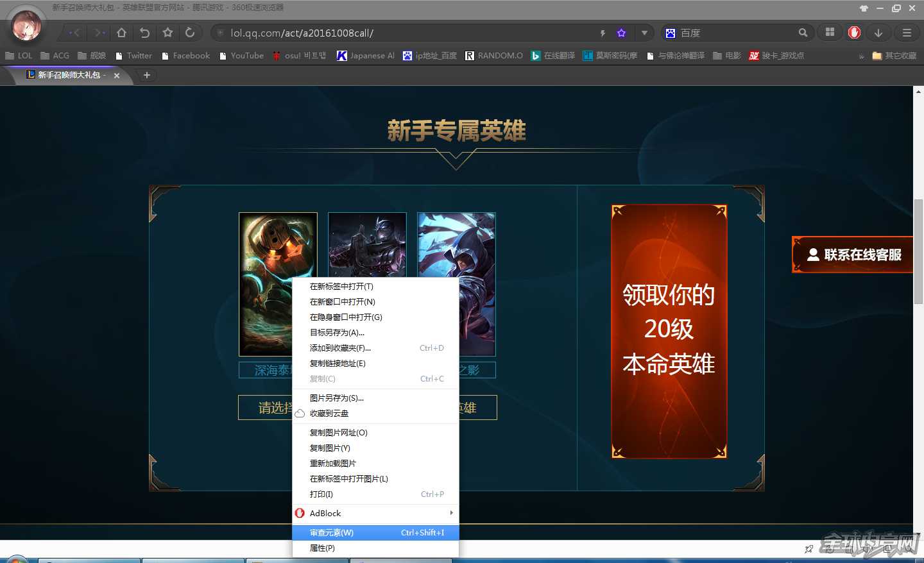This screenshot has width=924, height=563.
Task: Open the browser hamburger menu icon
Action: click(x=907, y=33)
